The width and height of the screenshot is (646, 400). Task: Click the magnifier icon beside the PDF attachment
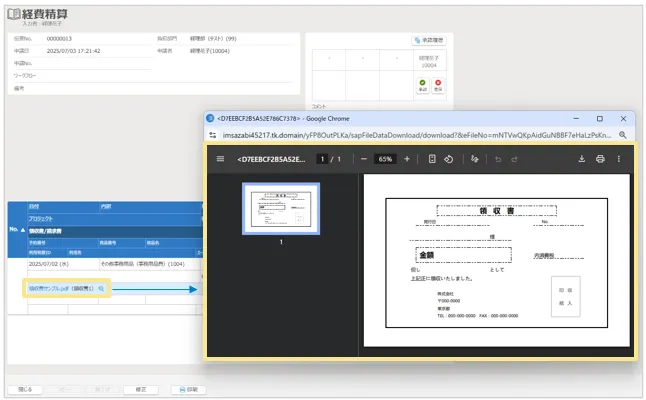click(x=101, y=288)
